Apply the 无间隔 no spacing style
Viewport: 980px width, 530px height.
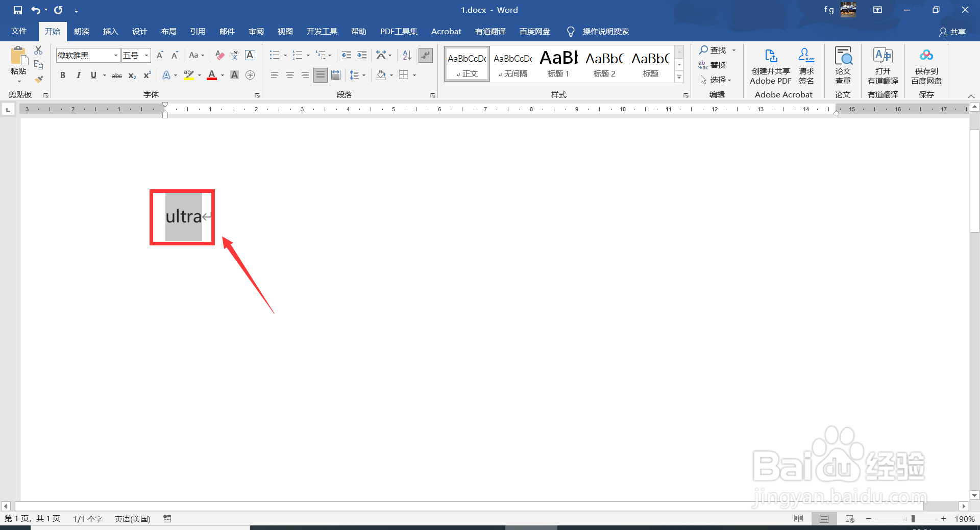point(513,63)
